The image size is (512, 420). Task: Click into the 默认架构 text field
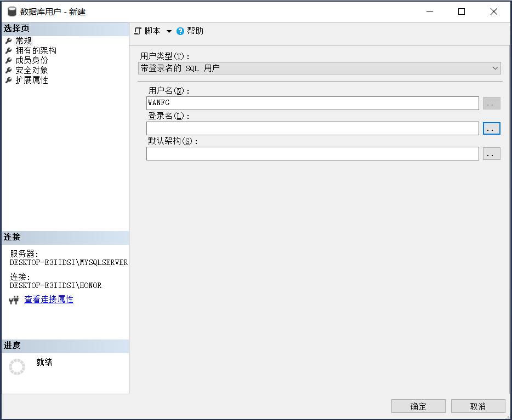[x=312, y=153]
